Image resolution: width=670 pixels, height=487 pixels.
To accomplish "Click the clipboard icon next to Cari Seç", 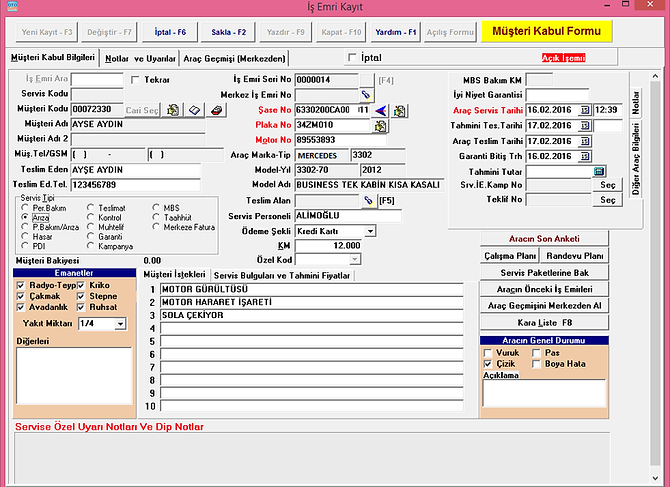I will click(x=173, y=110).
